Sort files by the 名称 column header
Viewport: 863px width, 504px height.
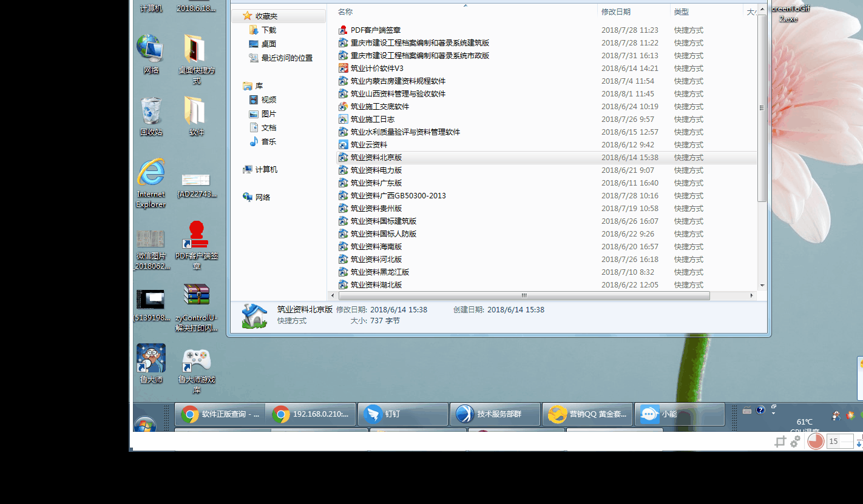tap(345, 12)
